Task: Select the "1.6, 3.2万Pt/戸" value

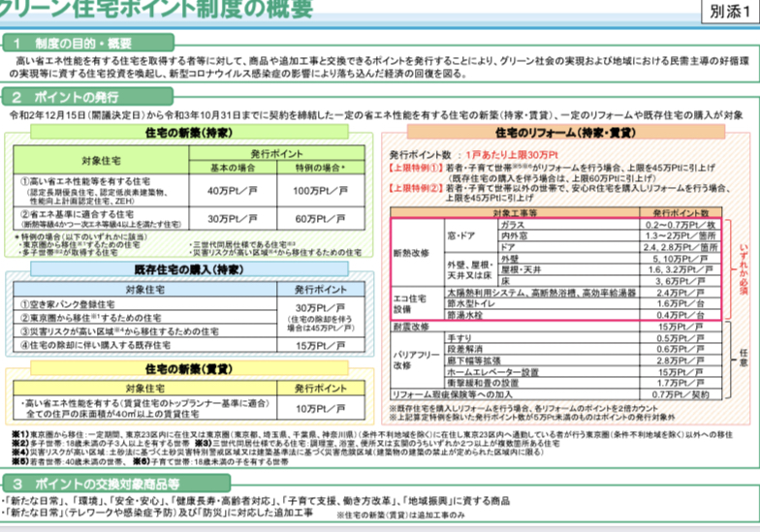Action: 681,269
